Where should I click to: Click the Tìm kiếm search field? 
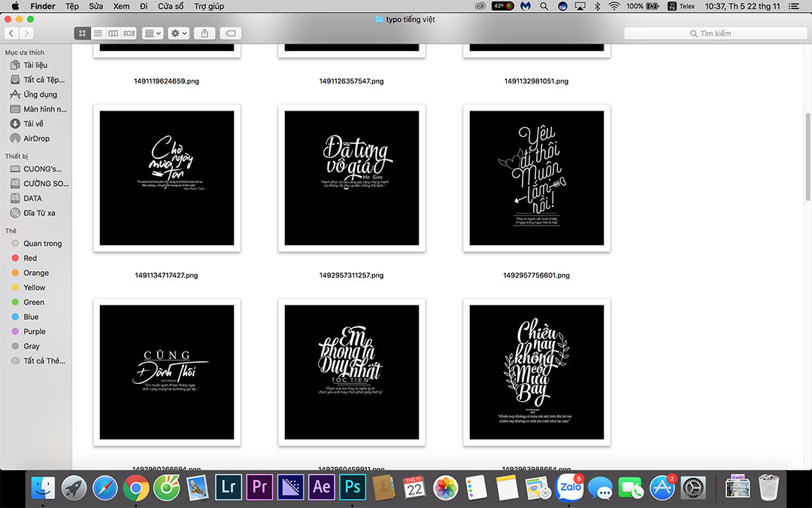pos(715,33)
